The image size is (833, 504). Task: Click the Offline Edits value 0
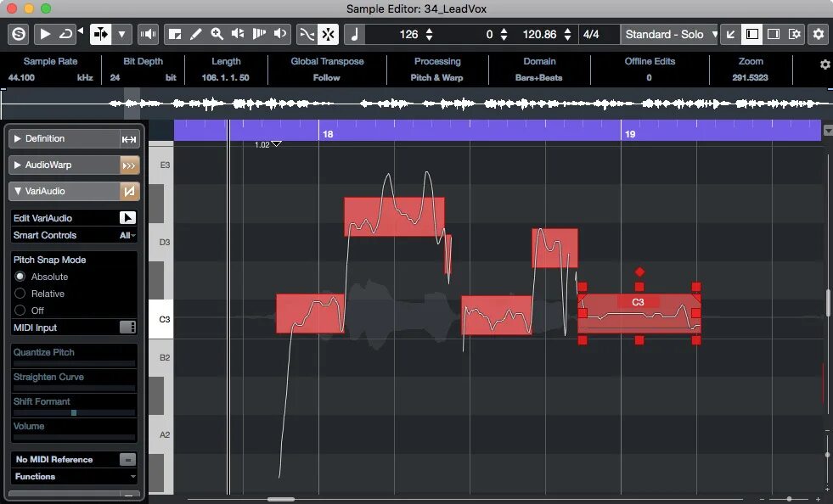650,77
